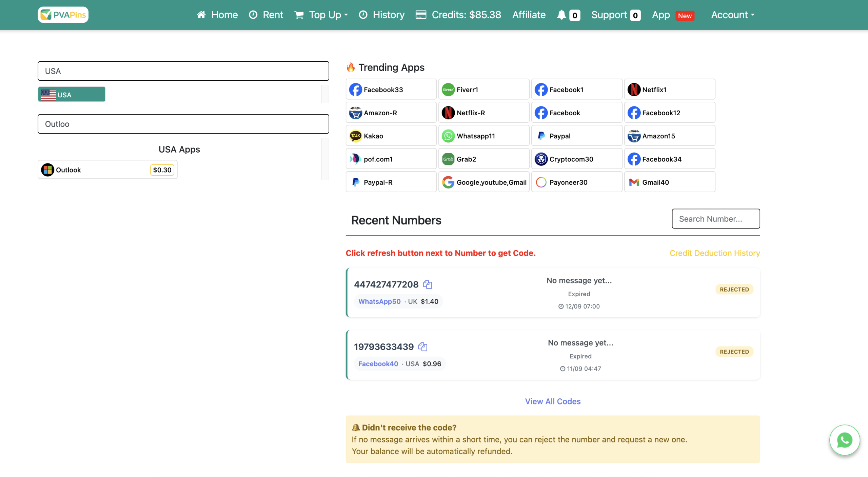Focus the app search field containing Outloo

[183, 124]
